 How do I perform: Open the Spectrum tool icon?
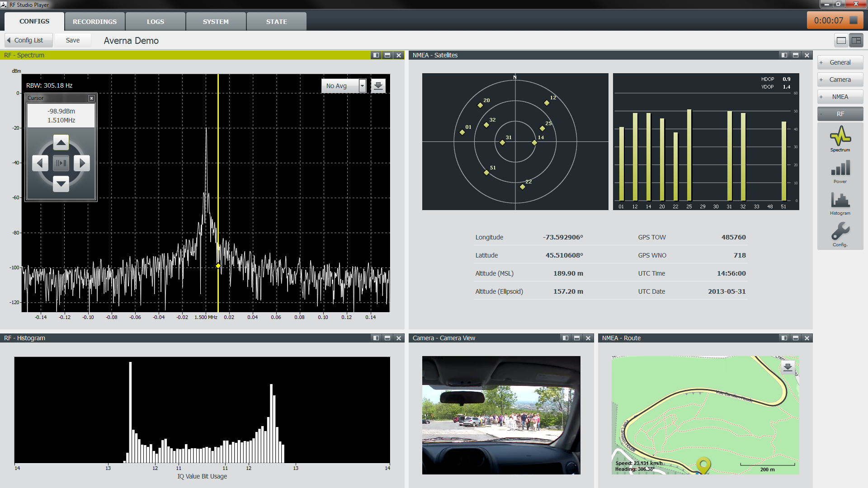[840, 136]
